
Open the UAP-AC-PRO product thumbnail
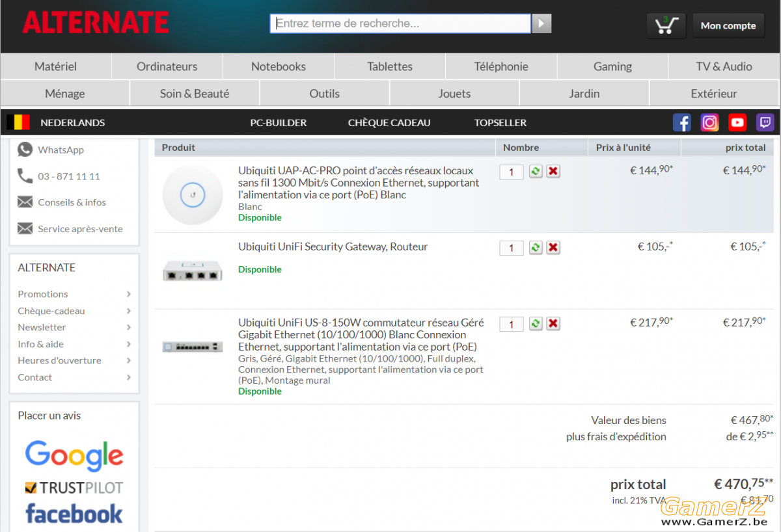[x=193, y=194]
